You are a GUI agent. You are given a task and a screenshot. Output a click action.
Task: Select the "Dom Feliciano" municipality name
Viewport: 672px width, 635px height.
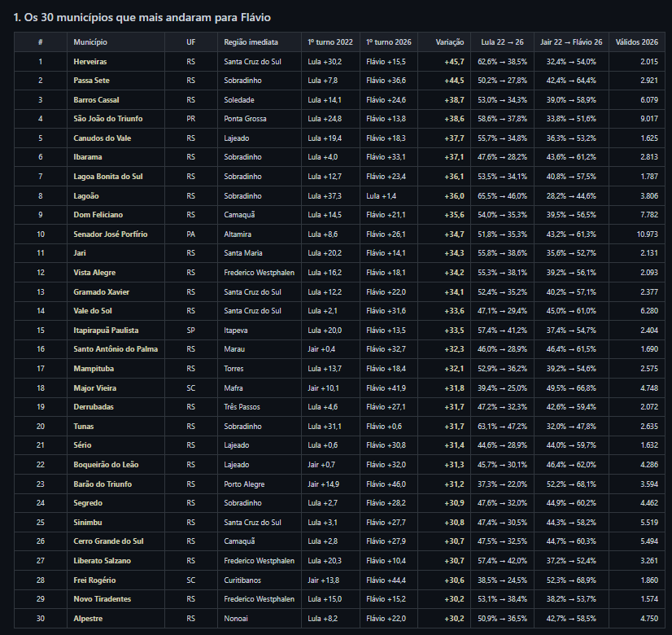[x=98, y=215]
